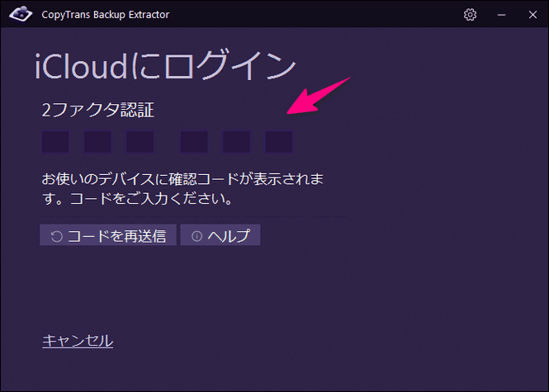This screenshot has height=392, width=549.
Task: Minimize the CopyTrans Backup Extractor window
Action: pyautogui.click(x=501, y=15)
